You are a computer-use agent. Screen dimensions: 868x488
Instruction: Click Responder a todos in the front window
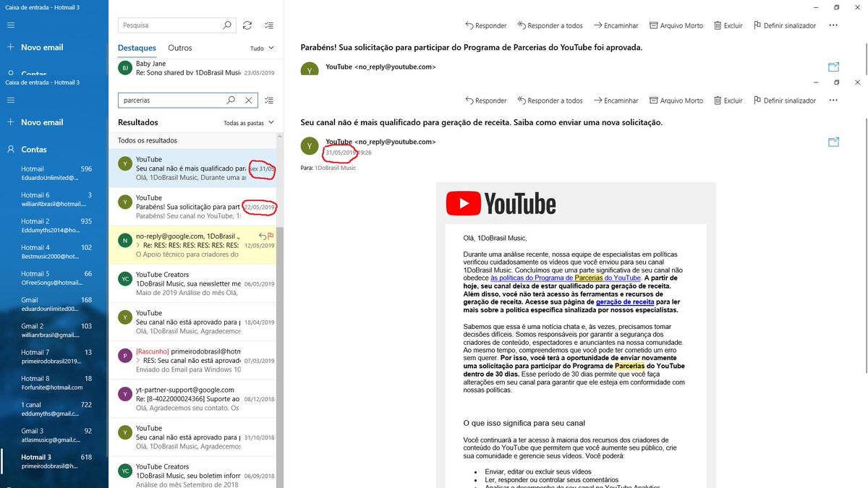tap(549, 100)
